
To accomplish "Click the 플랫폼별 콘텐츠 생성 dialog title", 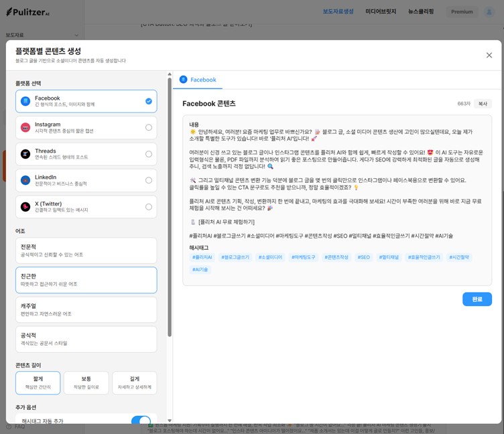I will coord(48,51).
